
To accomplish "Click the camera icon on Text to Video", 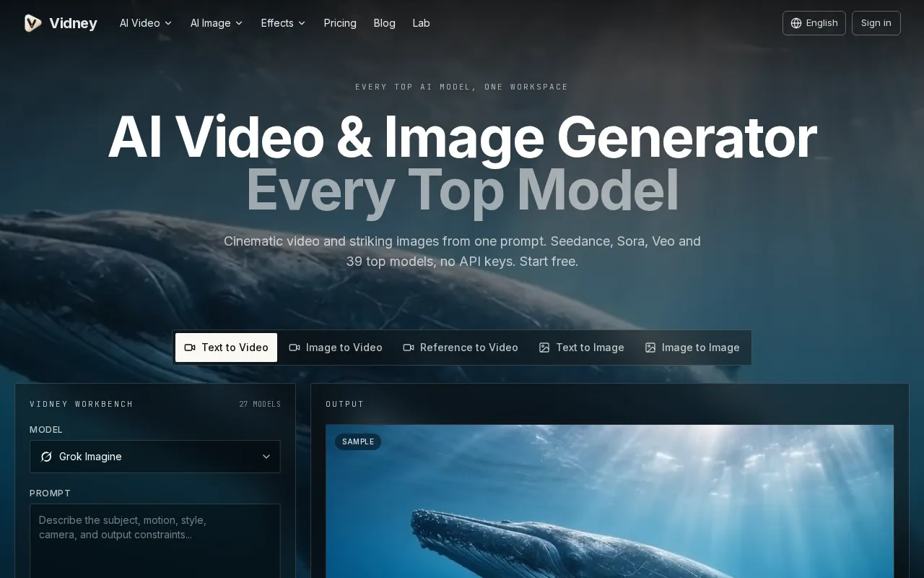I will (190, 348).
